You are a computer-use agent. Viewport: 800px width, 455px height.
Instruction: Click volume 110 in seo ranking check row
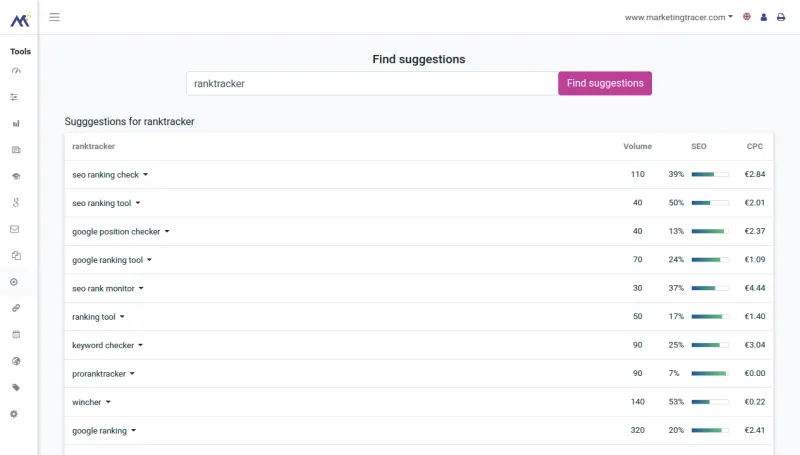[637, 174]
